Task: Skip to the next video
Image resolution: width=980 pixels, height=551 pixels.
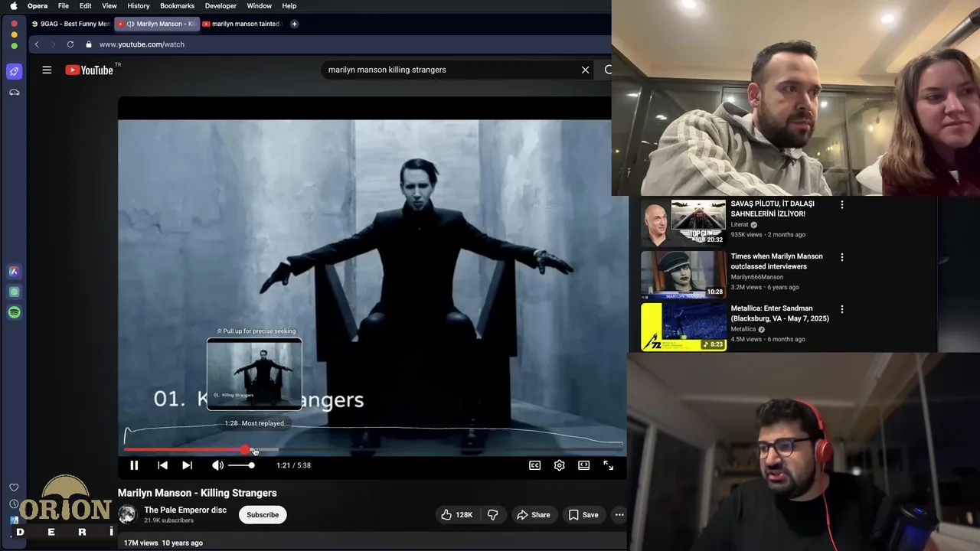Action: click(187, 465)
